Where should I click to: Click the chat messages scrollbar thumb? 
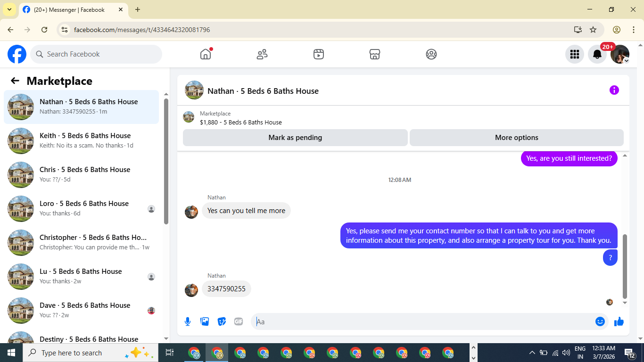[x=625, y=266]
